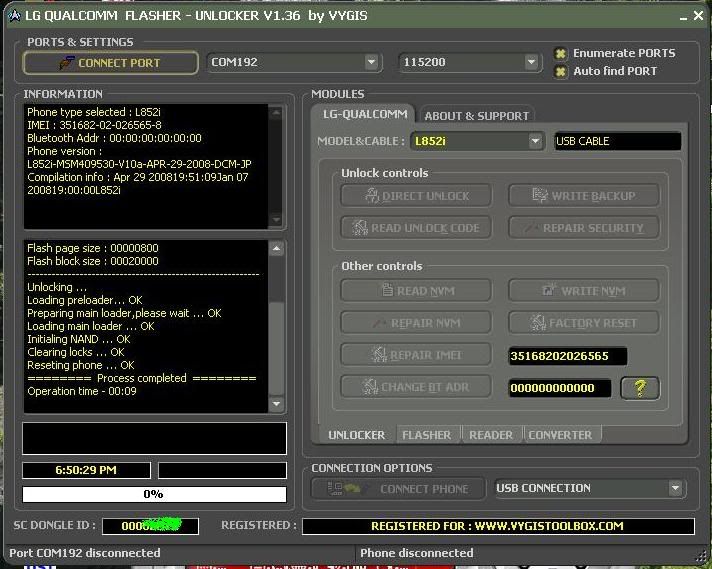Click the DIRECT UNLOCK button

(416, 196)
